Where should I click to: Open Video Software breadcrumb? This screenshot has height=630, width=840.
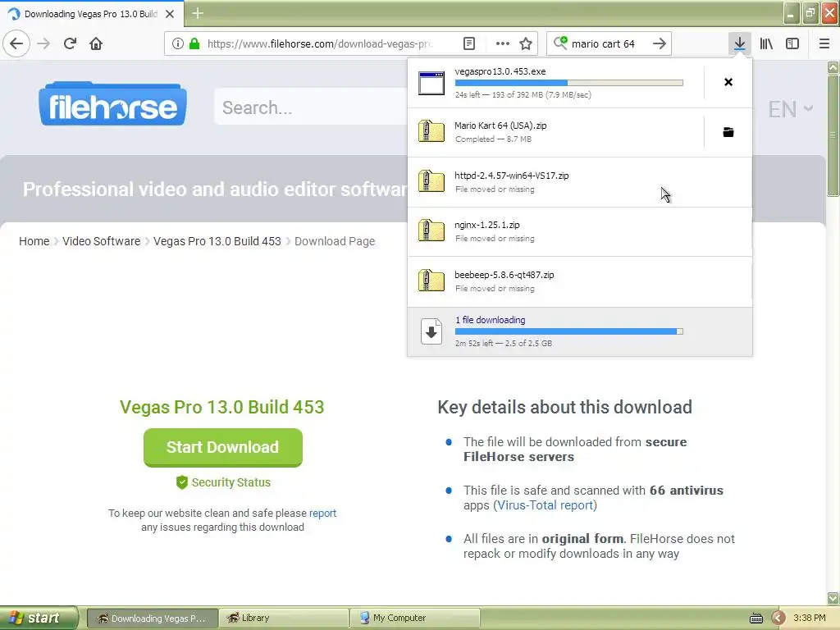[101, 241]
